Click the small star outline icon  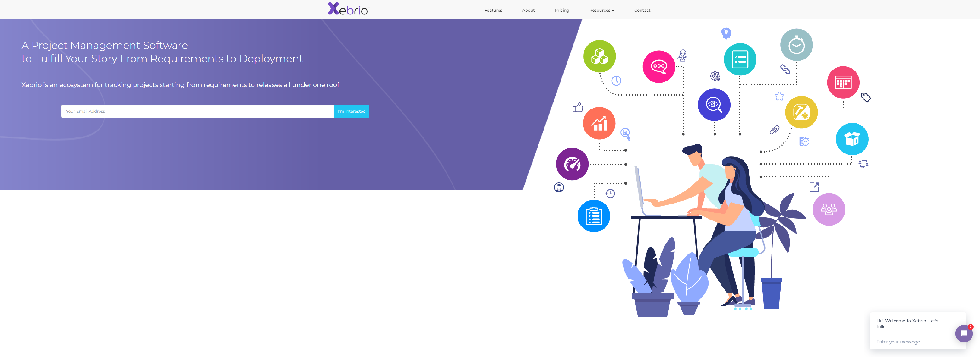779,96
